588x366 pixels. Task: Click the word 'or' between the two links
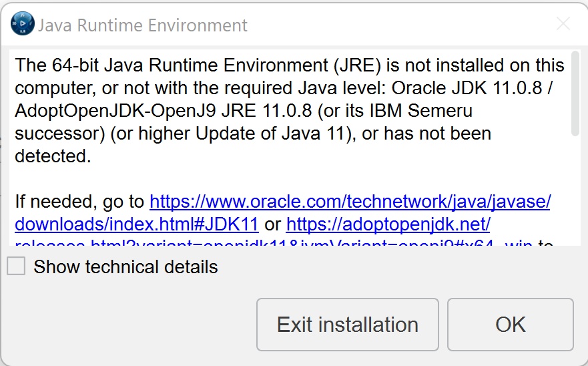click(x=272, y=223)
